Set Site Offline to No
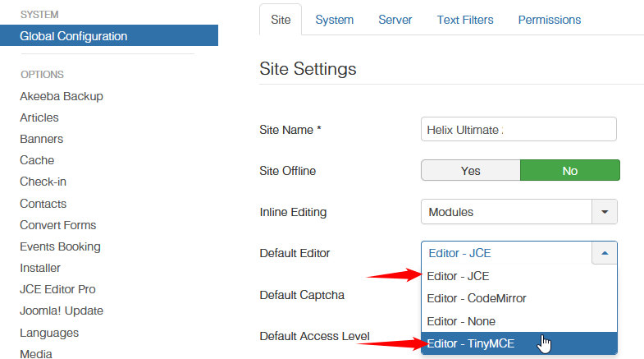This screenshot has width=644, height=359. pos(570,171)
